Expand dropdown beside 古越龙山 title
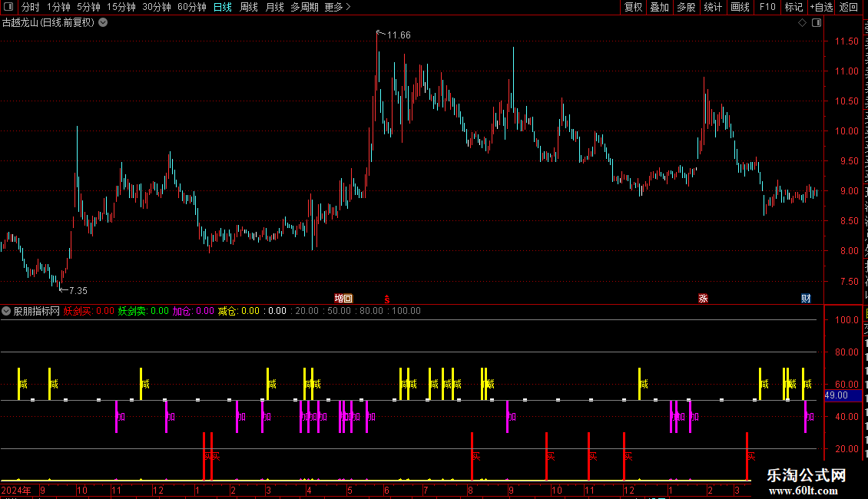 pos(103,23)
